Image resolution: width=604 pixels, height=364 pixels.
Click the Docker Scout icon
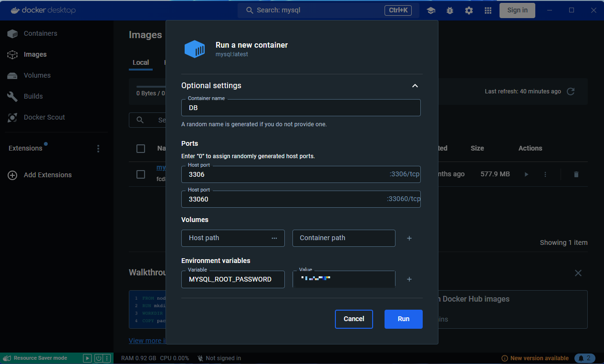pyautogui.click(x=12, y=117)
